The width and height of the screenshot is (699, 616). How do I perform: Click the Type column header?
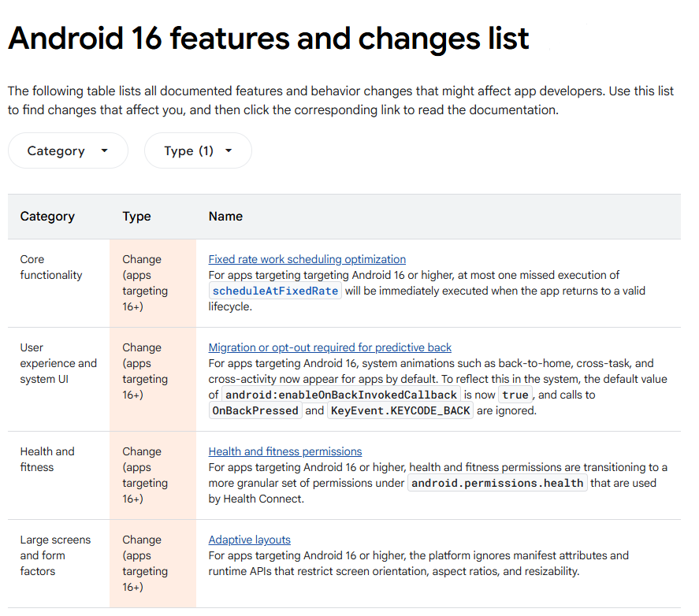click(x=136, y=216)
